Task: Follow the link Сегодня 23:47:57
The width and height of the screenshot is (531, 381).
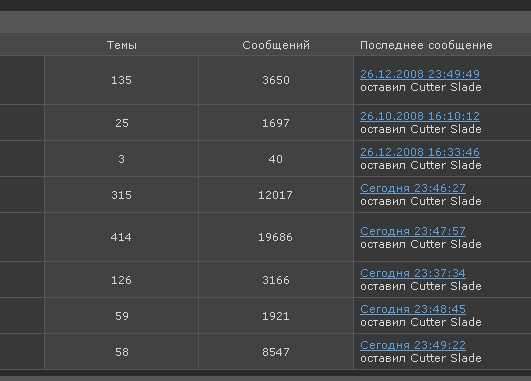Action: point(412,231)
